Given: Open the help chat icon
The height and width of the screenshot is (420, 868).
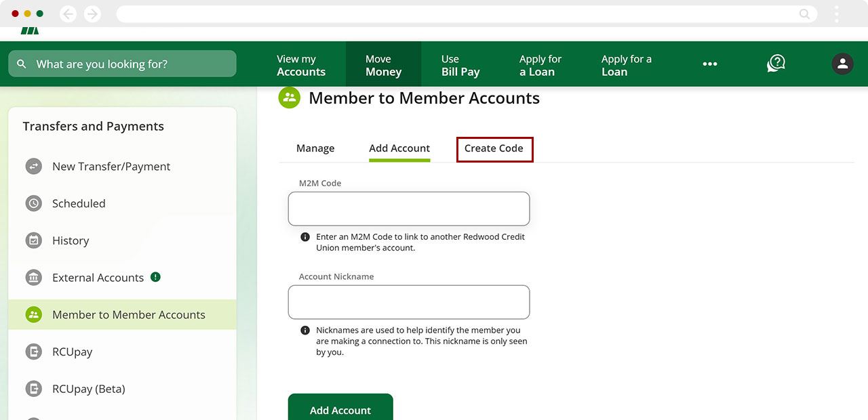Looking at the screenshot, I should (776, 64).
